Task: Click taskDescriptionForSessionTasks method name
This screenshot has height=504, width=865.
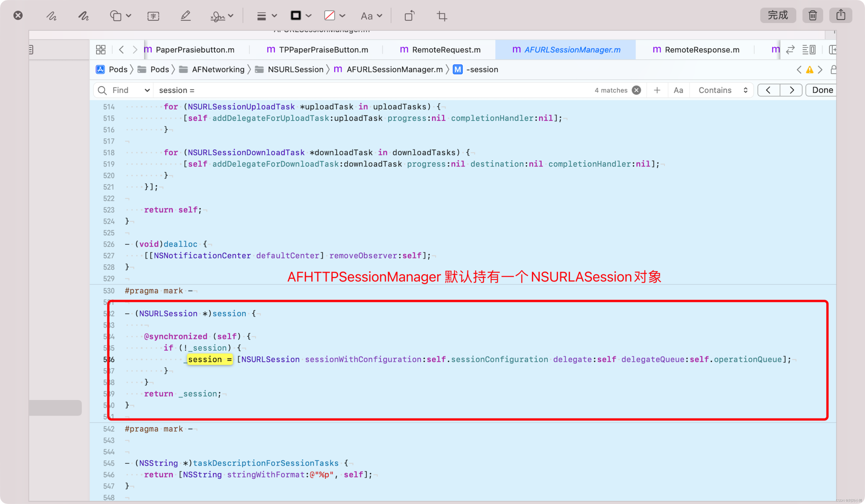Action: click(x=266, y=463)
